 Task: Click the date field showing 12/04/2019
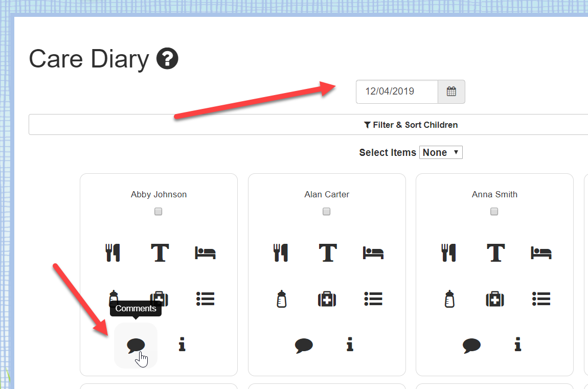(397, 91)
